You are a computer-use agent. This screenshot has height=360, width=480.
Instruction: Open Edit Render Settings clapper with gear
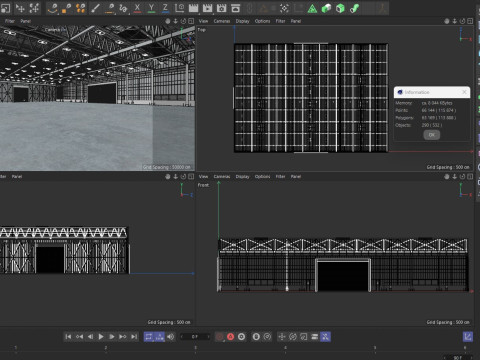pos(221,8)
